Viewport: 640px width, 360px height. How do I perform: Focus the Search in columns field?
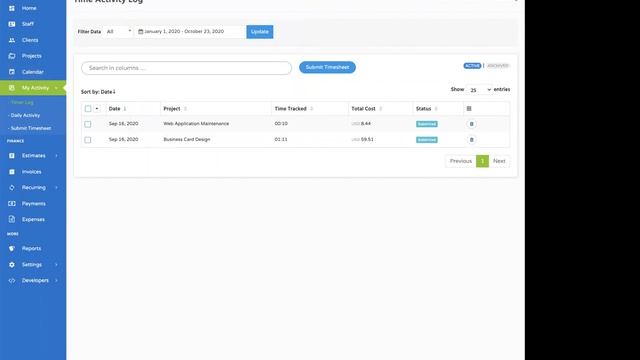(x=187, y=68)
